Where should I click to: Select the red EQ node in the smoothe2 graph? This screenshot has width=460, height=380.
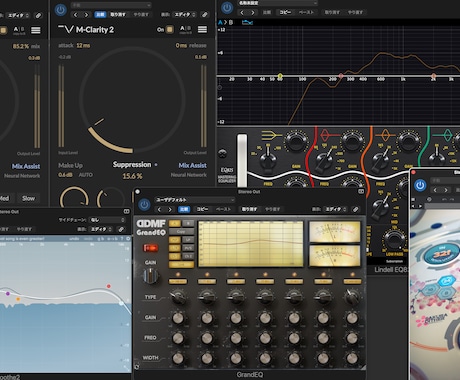(x=109, y=286)
